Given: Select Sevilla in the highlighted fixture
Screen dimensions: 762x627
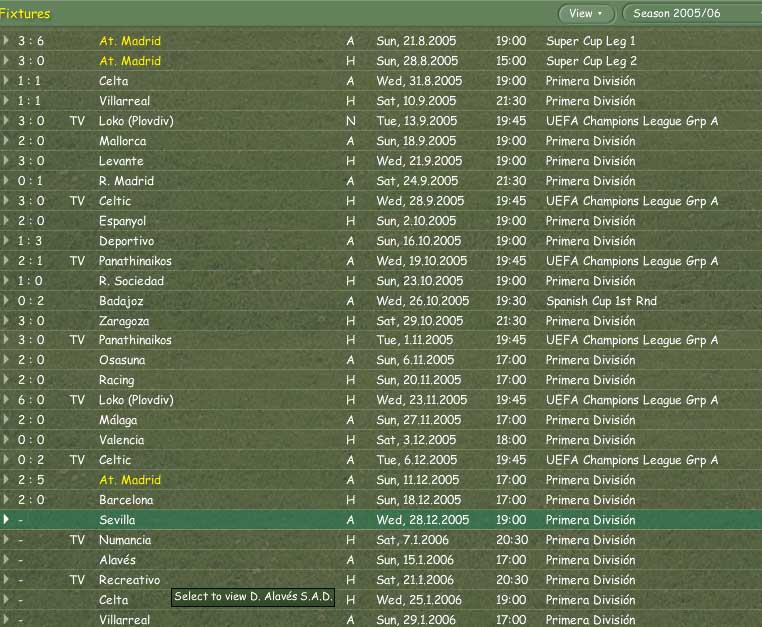Looking at the screenshot, I should [117, 520].
